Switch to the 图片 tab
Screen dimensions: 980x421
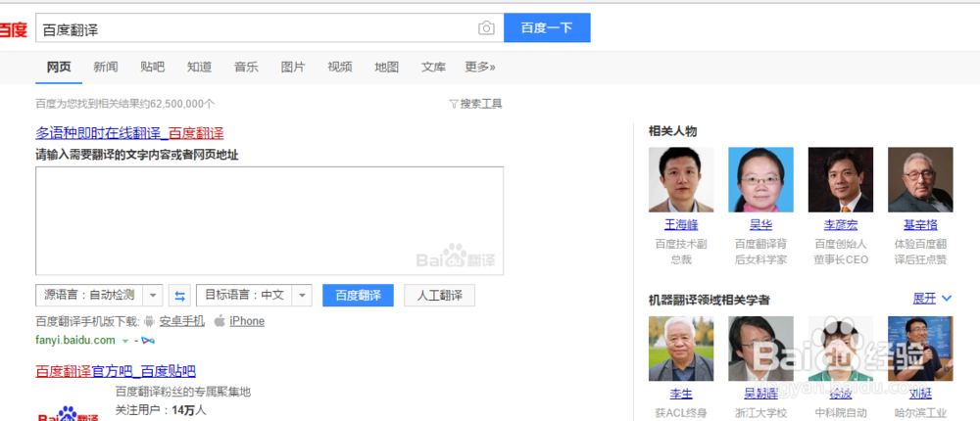coord(293,68)
